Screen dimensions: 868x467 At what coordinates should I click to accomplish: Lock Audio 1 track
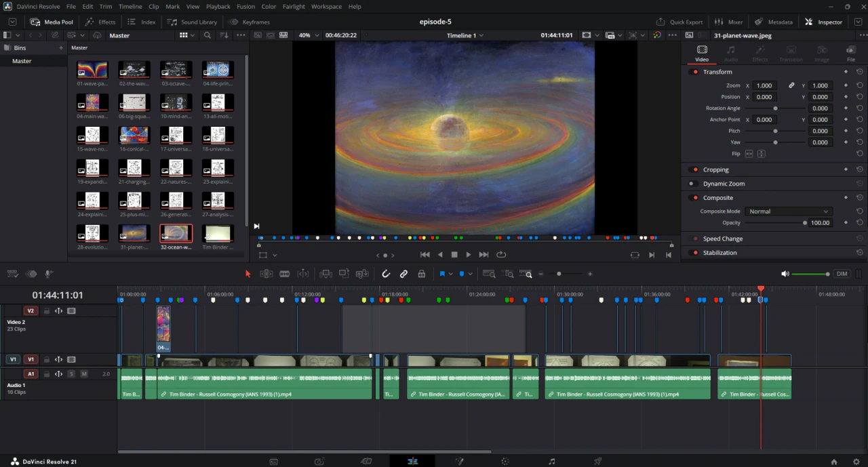[x=47, y=374]
